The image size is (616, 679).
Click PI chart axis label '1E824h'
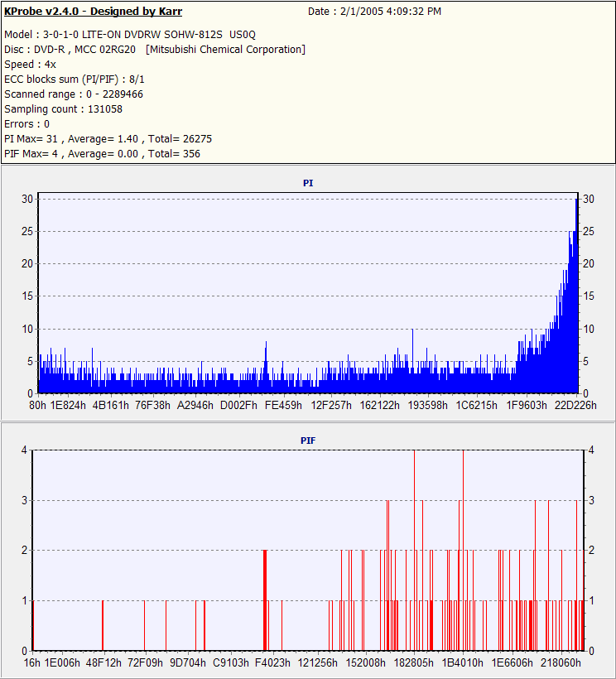[68, 405]
